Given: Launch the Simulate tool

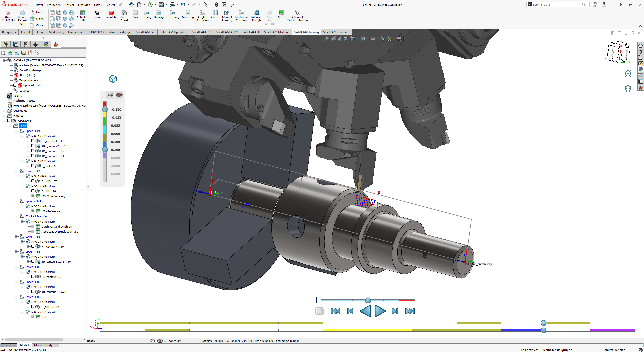Looking at the screenshot, I should pos(111,15).
